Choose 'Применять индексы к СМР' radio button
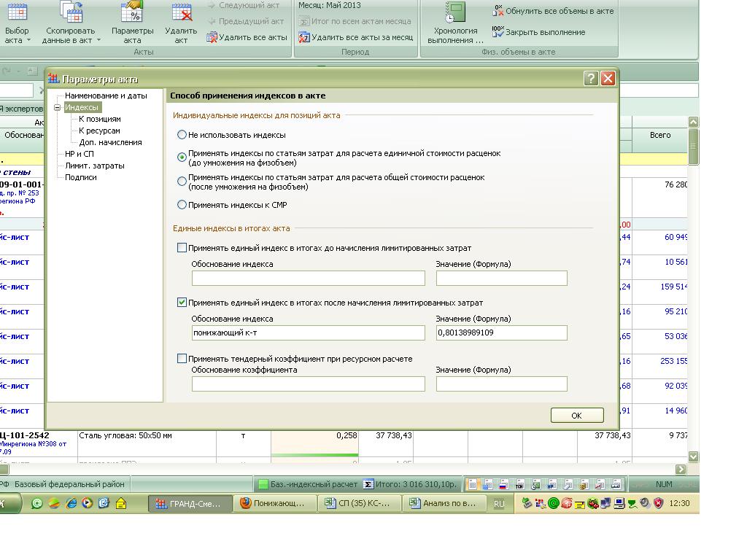 [x=182, y=206]
